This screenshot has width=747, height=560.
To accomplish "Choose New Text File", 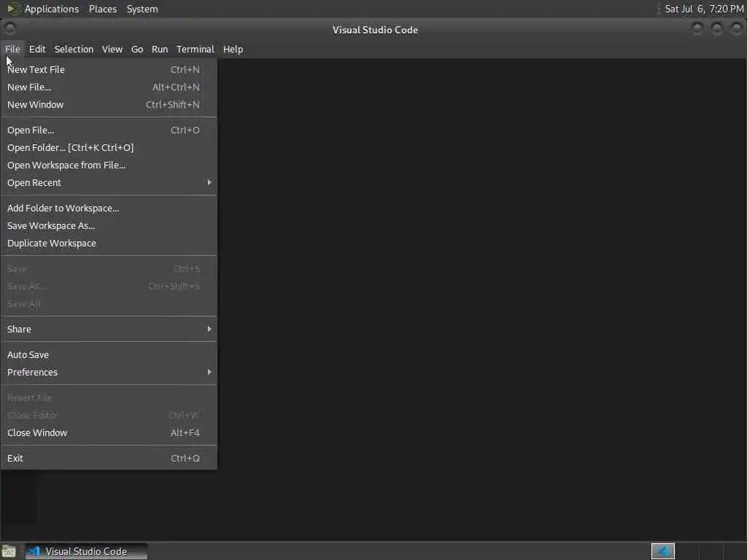I will pyautogui.click(x=109, y=69).
